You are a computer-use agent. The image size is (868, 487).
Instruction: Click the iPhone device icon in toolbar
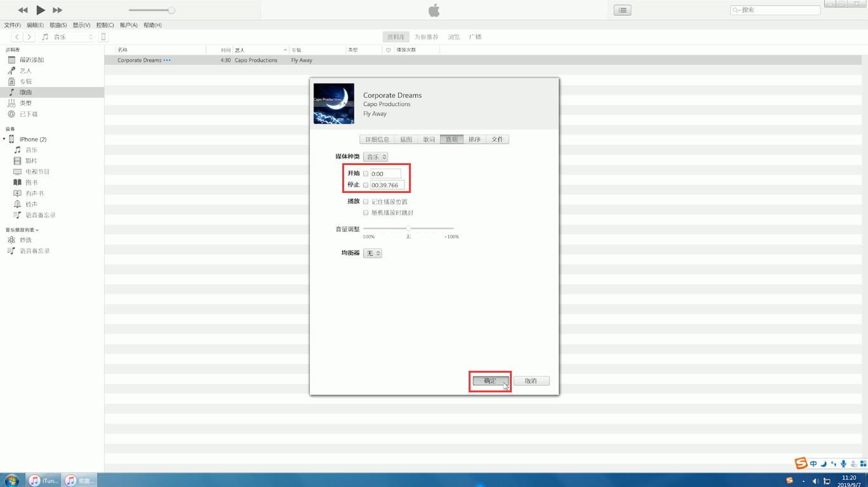pos(103,37)
